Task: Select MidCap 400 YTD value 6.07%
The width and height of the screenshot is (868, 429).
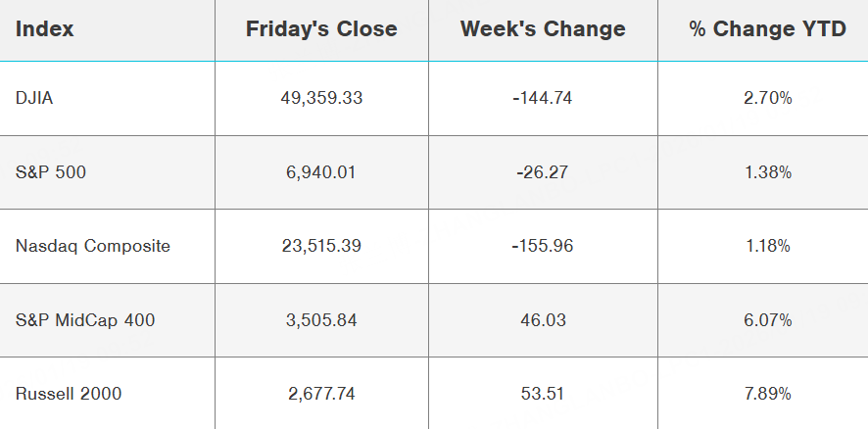Action: pyautogui.click(x=767, y=320)
